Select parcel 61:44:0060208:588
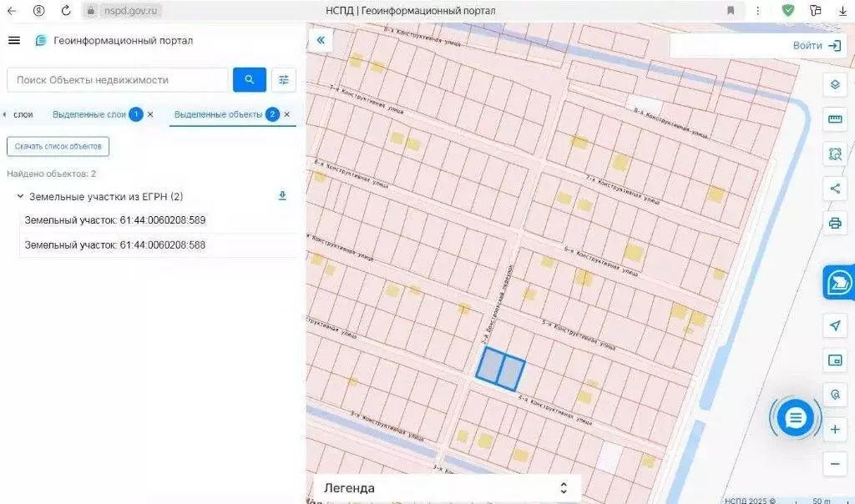The width and height of the screenshot is (855, 504). 114,245
